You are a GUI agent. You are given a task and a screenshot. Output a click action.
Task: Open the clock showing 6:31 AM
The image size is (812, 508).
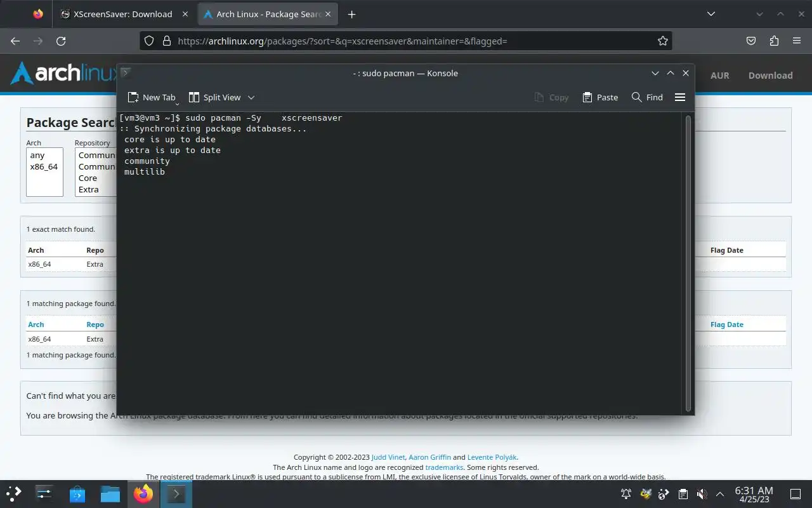pyautogui.click(x=754, y=494)
